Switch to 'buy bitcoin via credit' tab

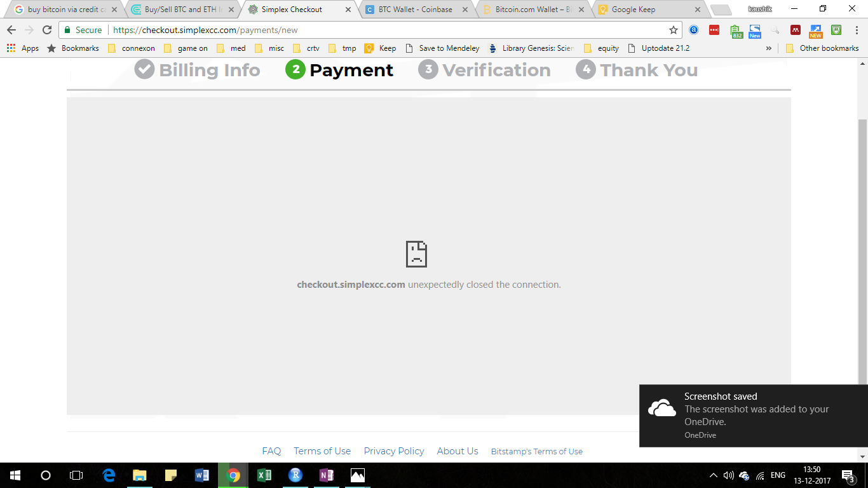click(65, 10)
